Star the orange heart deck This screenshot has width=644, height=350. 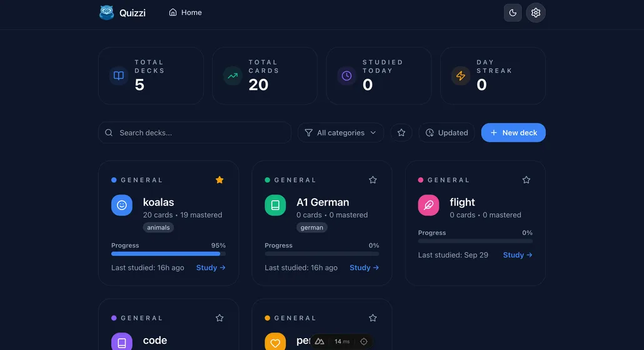coord(373,317)
